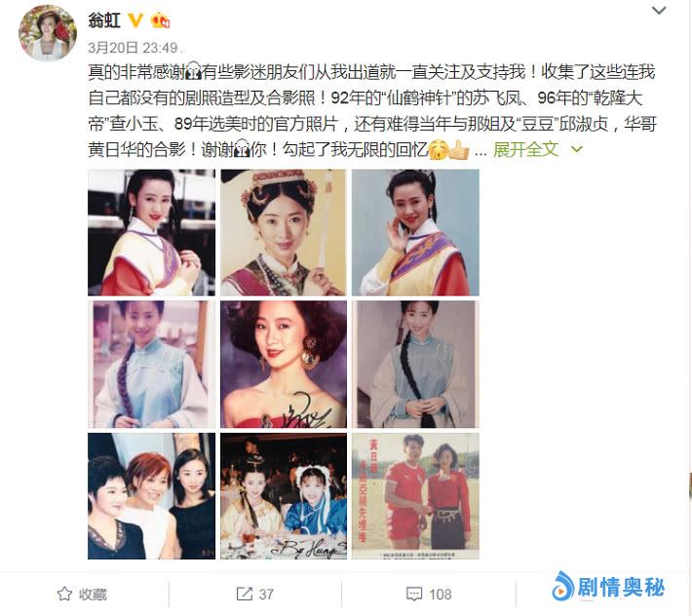692x616 pixels.
Task: Click the 收藏 star icon
Action: click(64, 594)
